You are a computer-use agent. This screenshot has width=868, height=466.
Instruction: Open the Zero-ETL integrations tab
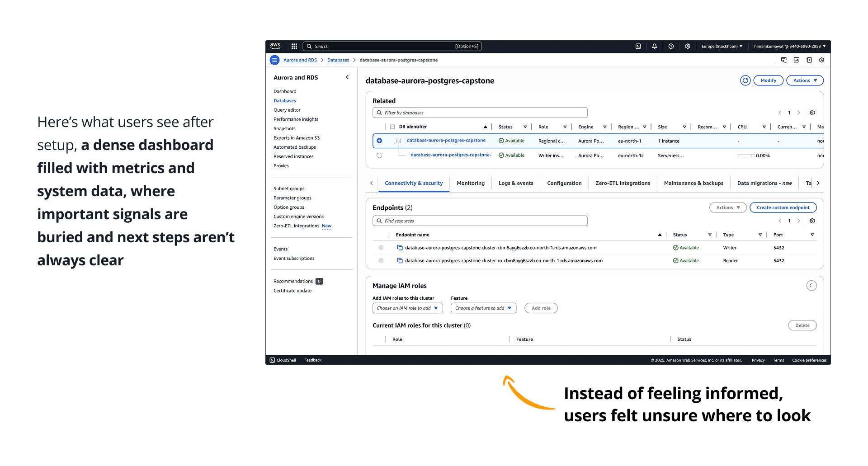623,183
